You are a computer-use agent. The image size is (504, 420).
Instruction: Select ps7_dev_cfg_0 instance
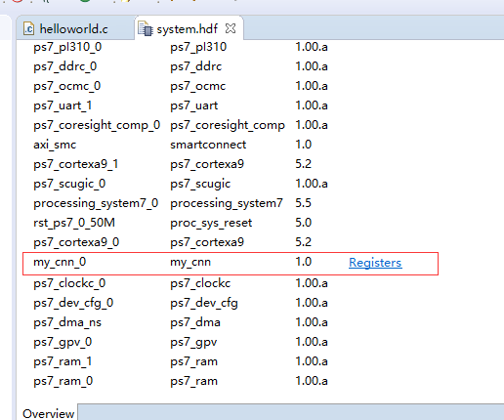coord(73,303)
